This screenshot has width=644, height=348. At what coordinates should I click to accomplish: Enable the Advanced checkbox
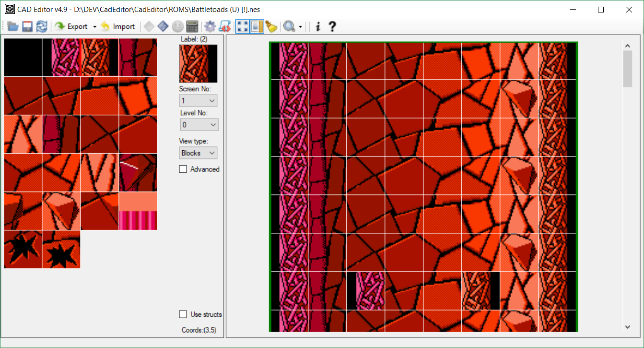click(183, 169)
